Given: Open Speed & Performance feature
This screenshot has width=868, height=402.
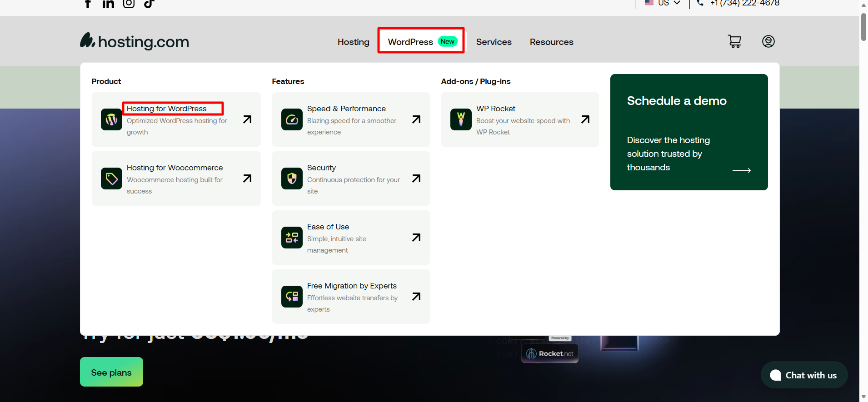Looking at the screenshot, I should [x=346, y=109].
